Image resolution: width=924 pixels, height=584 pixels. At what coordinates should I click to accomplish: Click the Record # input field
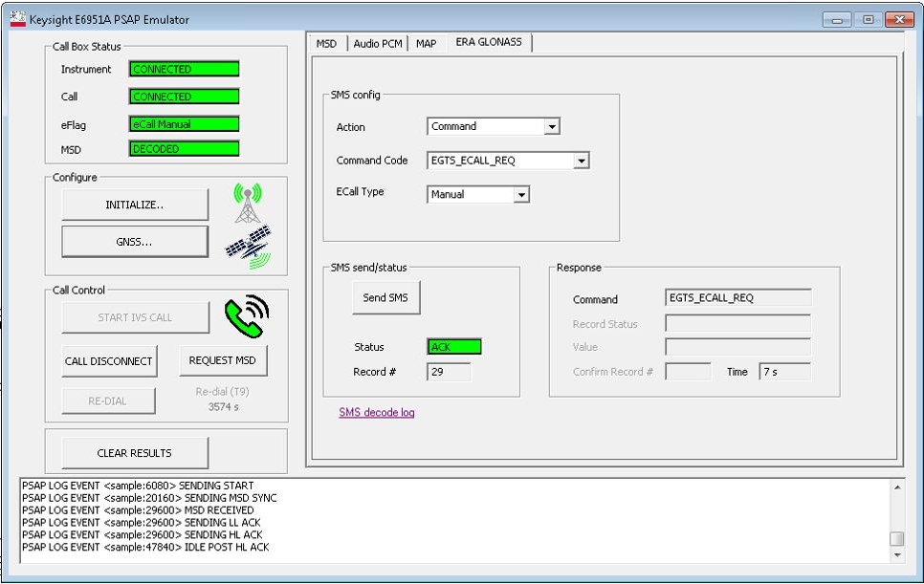pyautogui.click(x=449, y=372)
